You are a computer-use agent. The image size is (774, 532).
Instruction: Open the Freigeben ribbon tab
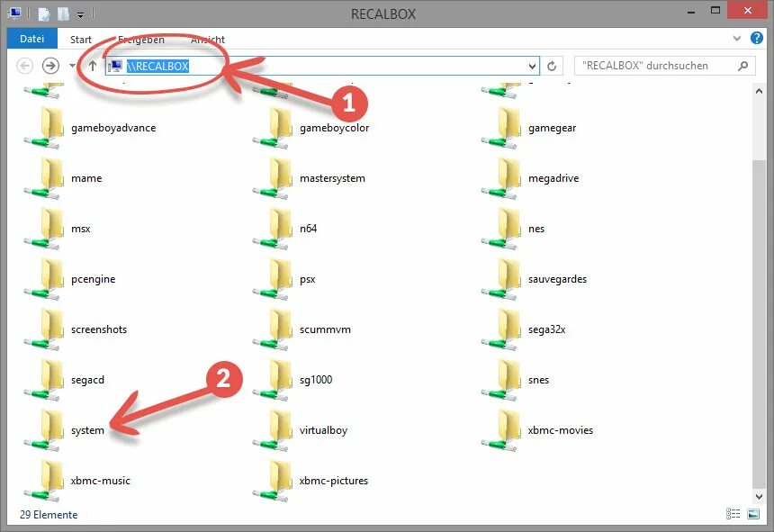click(x=141, y=40)
